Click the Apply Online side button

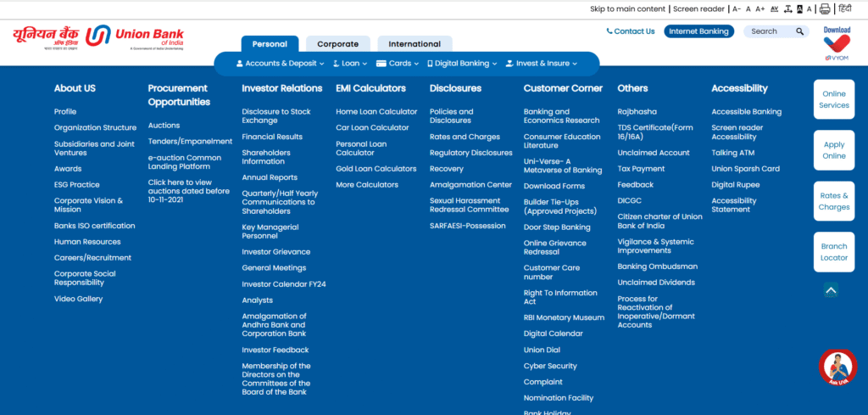(834, 150)
